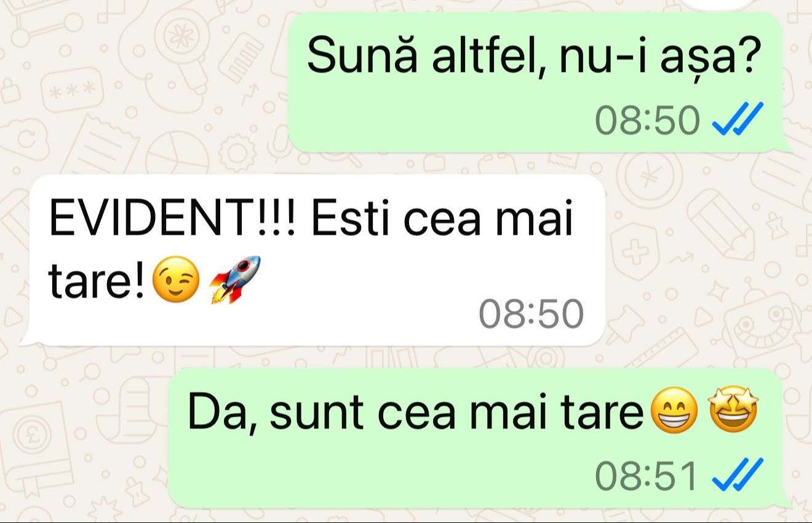The height and width of the screenshot is (523, 812).
Task: Click the rocket emoji
Action: 234,280
